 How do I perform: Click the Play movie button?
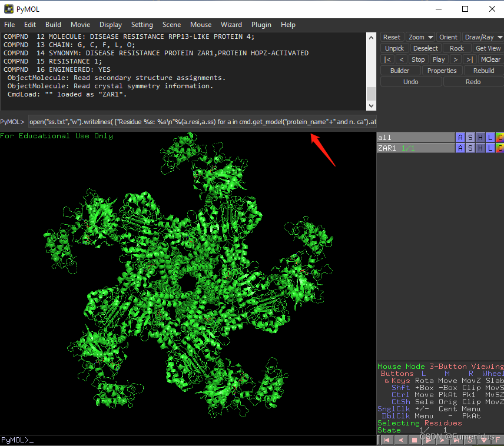pos(439,59)
